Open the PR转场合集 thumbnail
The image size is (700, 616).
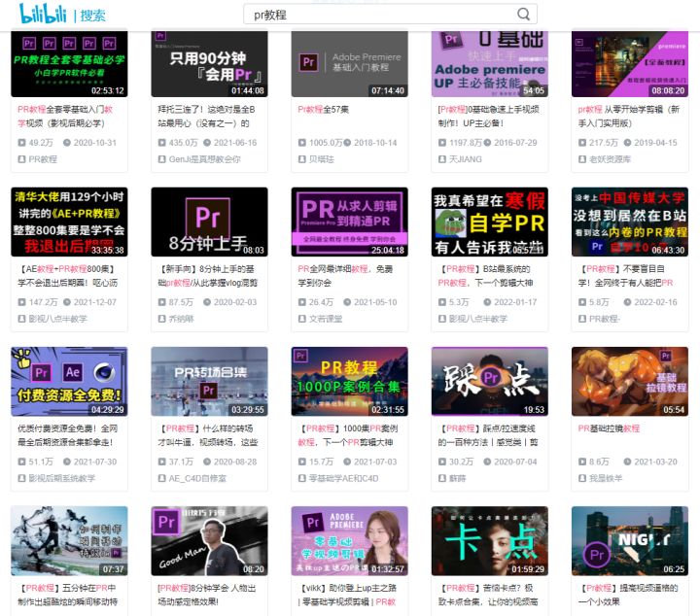(209, 382)
